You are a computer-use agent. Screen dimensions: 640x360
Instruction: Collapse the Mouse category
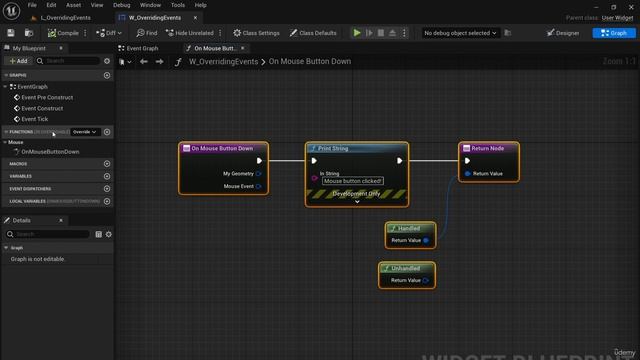[5, 142]
